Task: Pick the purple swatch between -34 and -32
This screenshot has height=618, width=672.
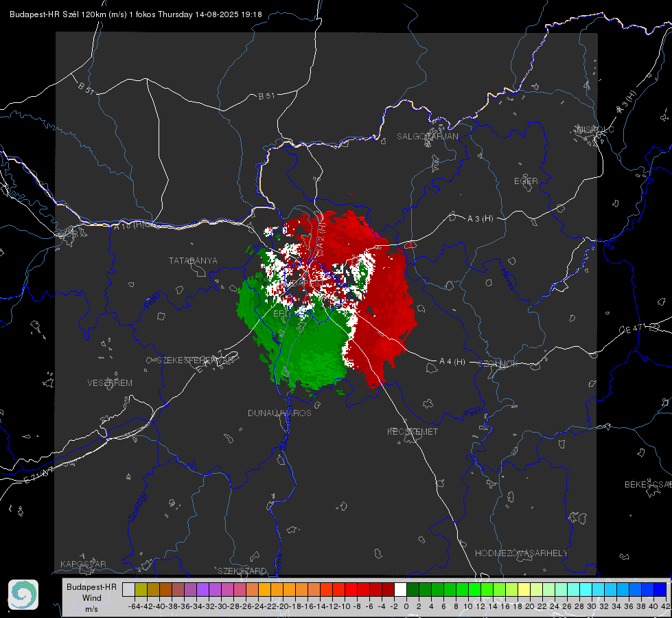Action: click(202, 589)
